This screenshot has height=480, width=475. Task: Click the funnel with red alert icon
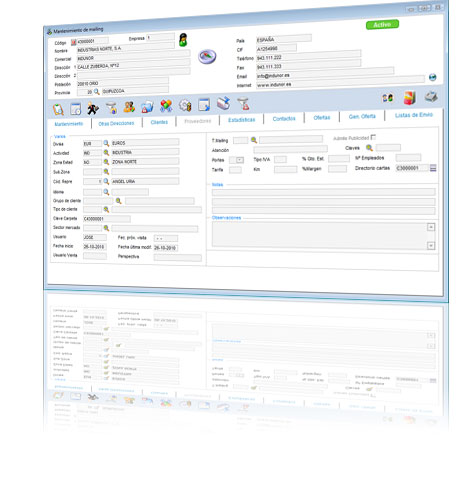click(243, 104)
